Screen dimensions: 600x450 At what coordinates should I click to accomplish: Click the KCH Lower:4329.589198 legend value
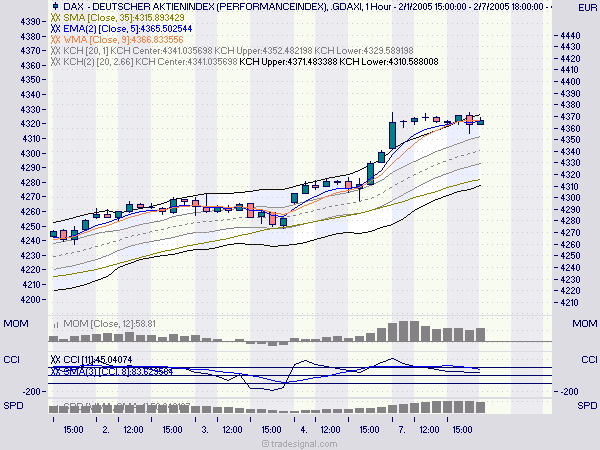point(364,51)
